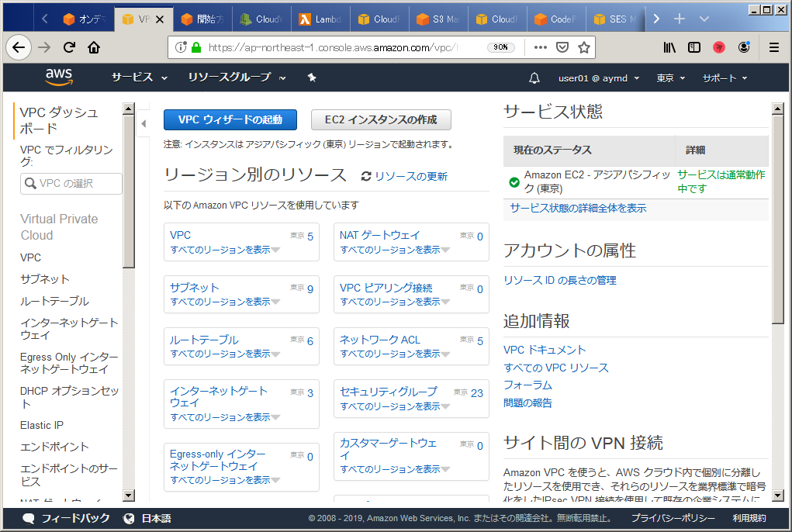792x532 pixels.
Task: Expand all regions under NAT ゲートウェイ card
Action: (x=395, y=250)
